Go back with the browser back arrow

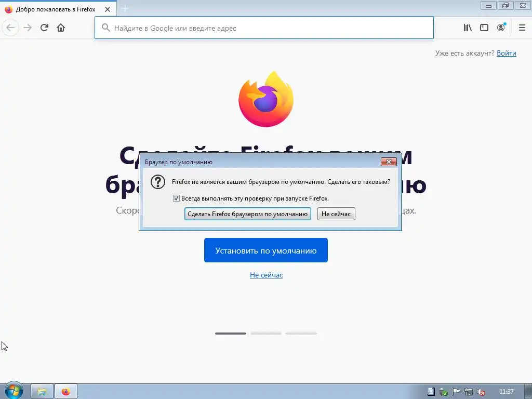[x=10, y=28]
